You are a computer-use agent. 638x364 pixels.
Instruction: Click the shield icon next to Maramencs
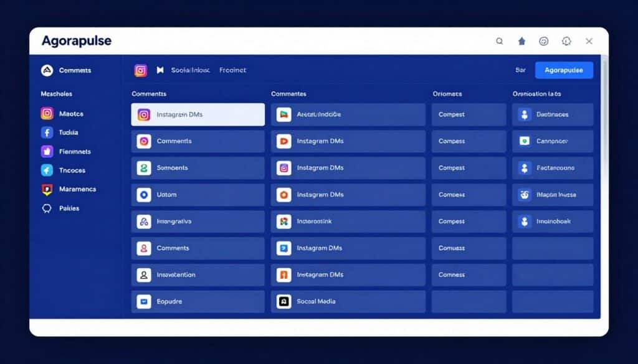pos(47,189)
